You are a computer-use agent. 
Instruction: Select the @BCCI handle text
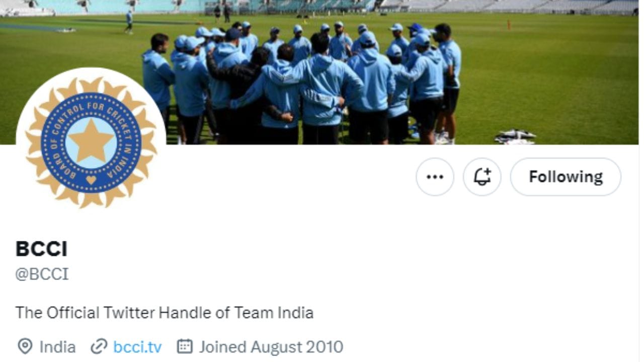point(42,275)
